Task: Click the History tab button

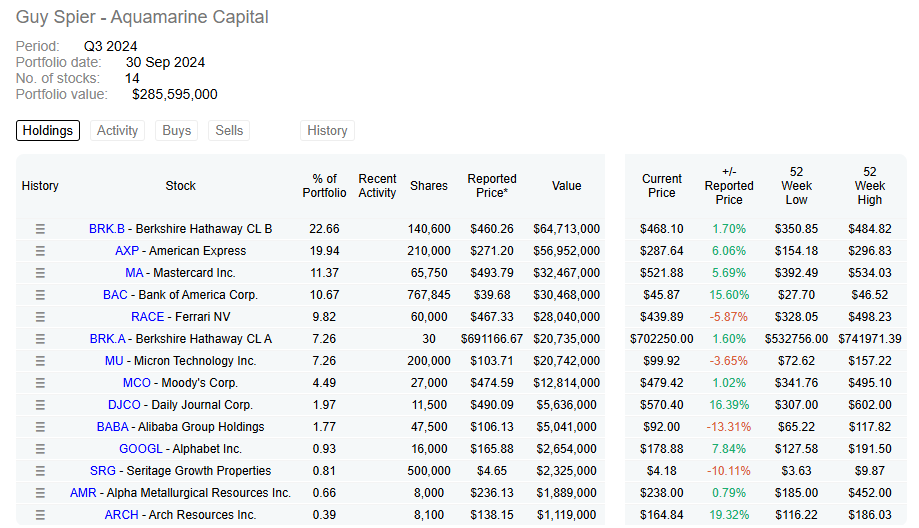Action: click(x=327, y=131)
